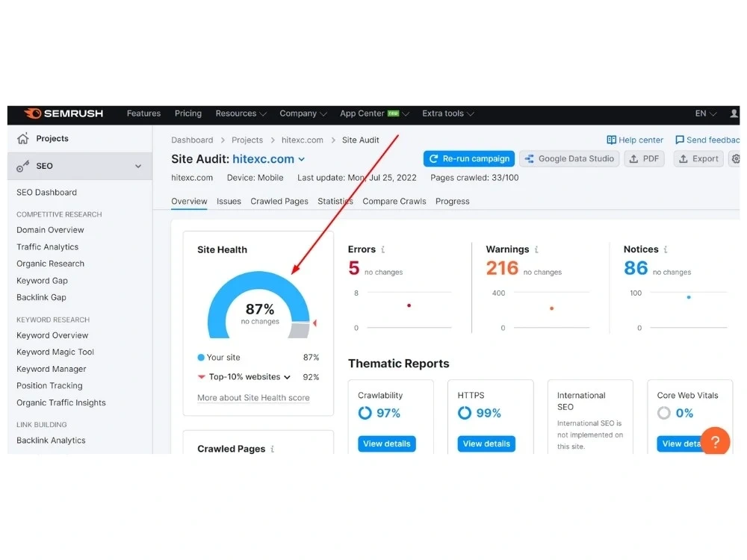The width and height of the screenshot is (747, 560).
Task: Click the Core Web Vitals ring icon
Action: tap(664, 413)
